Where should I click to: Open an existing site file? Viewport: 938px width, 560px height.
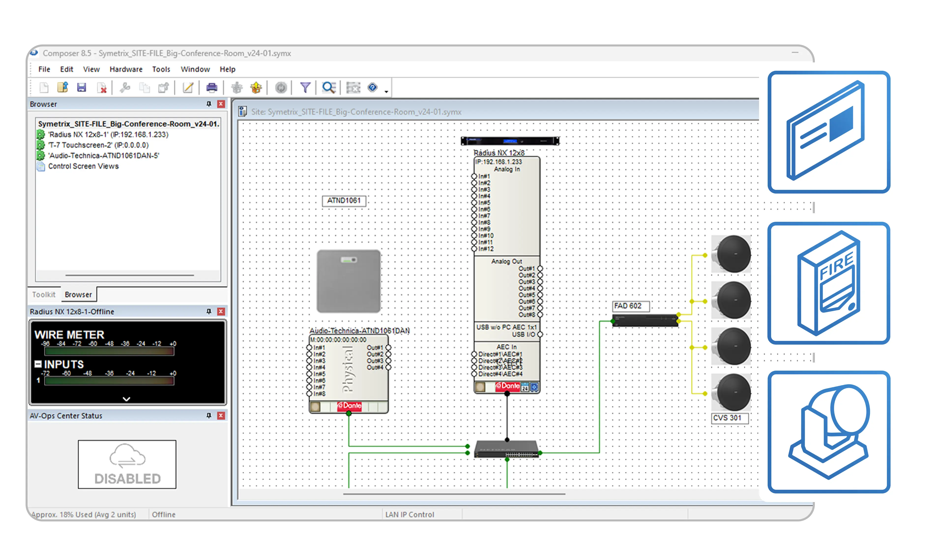pyautogui.click(x=63, y=87)
